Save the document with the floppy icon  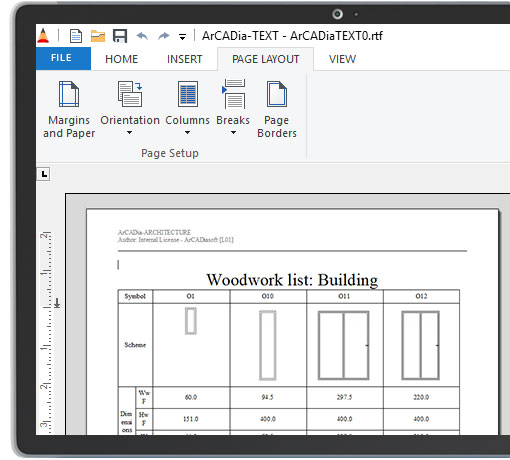pos(120,36)
